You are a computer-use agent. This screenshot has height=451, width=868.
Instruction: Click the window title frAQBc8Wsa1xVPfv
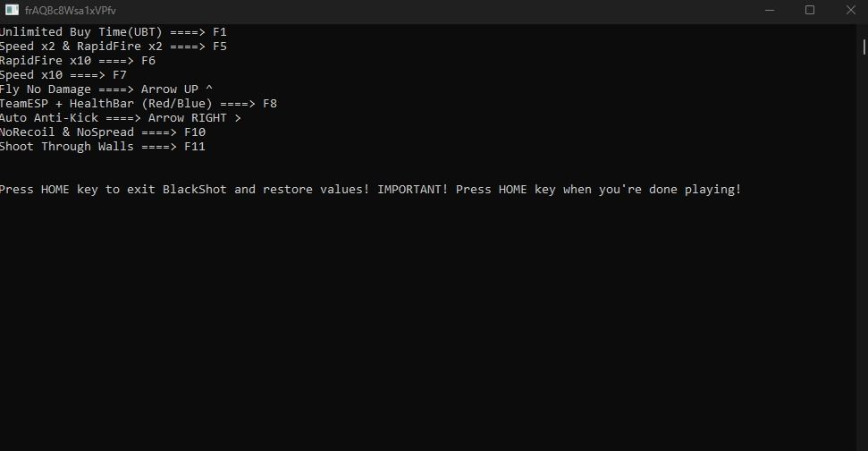point(71,11)
